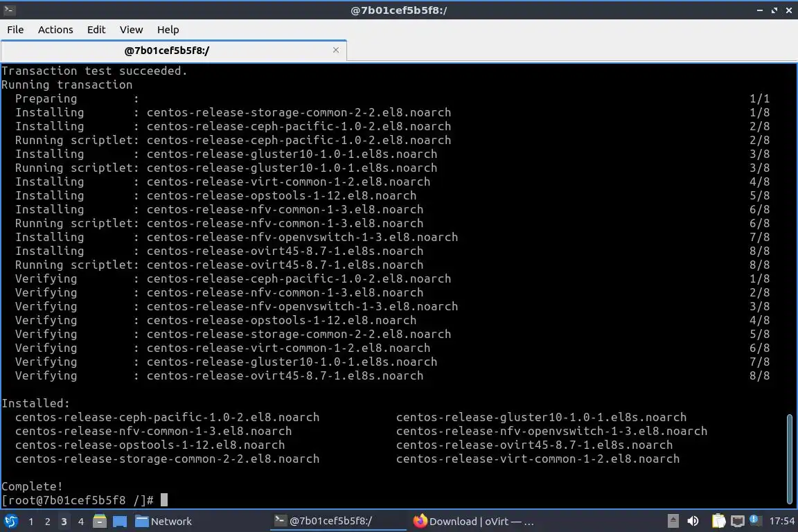Close the terminal tab with its X icon
Image resolution: width=798 pixels, height=532 pixels.
[x=336, y=50]
